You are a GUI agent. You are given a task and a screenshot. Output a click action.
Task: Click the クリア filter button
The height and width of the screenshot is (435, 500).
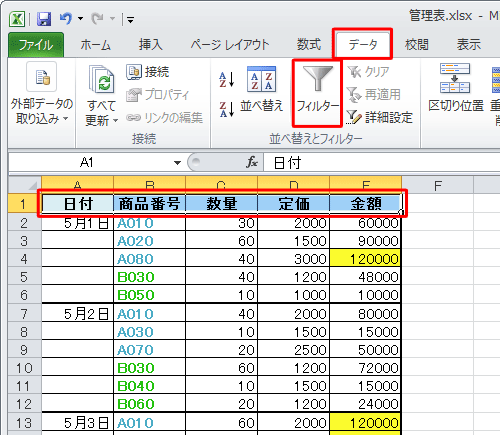[x=368, y=72]
